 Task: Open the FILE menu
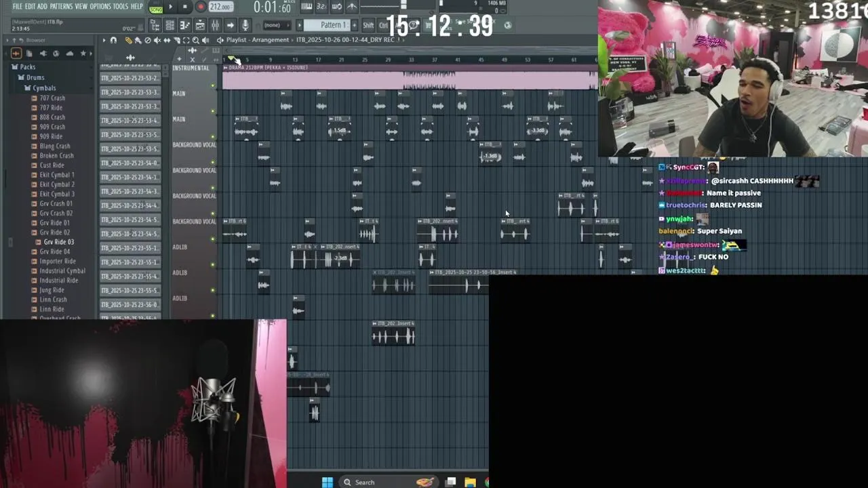(x=18, y=6)
